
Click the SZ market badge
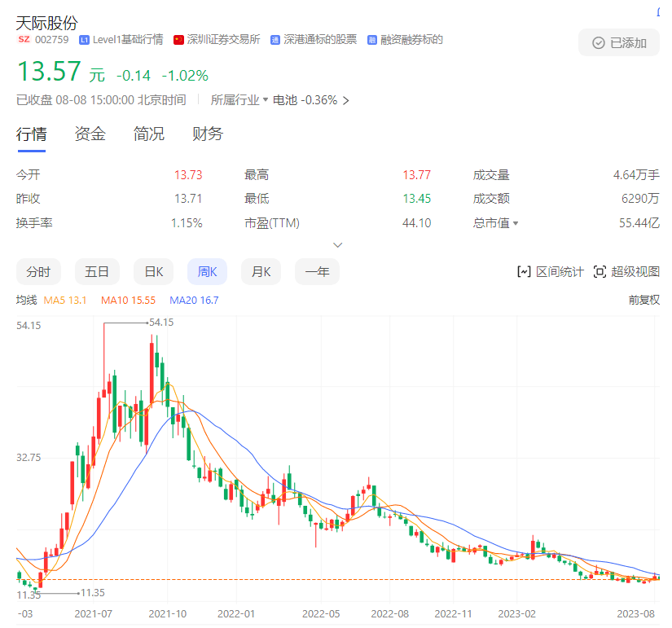click(x=24, y=40)
